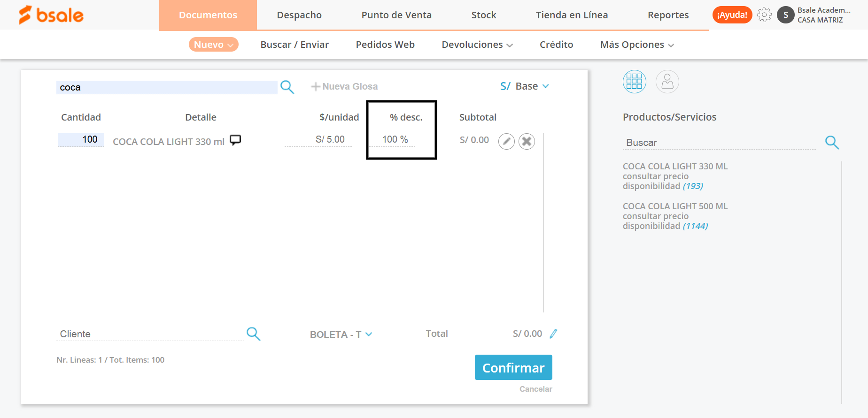Click the discount field showing 100 %
Screen dimensions: 868x418
click(x=392, y=139)
